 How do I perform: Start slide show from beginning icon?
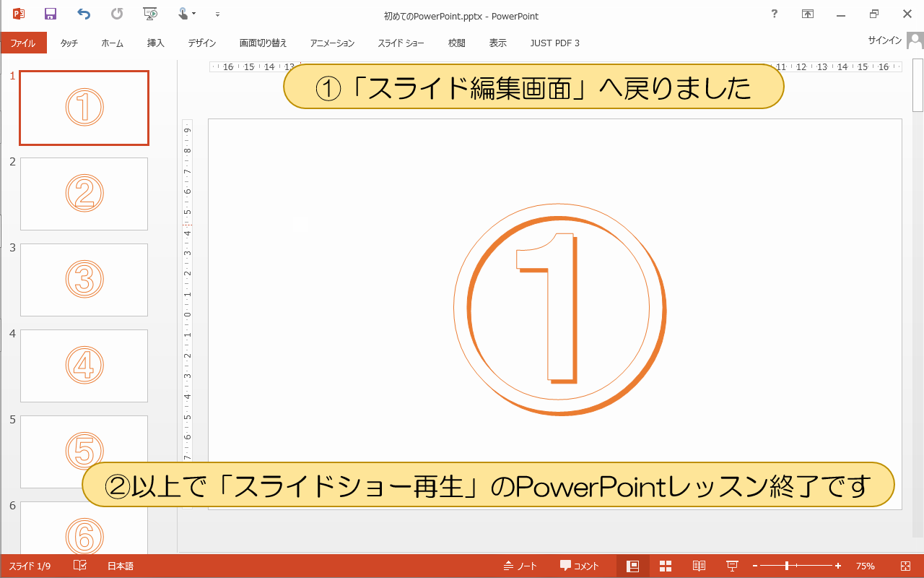point(151,14)
